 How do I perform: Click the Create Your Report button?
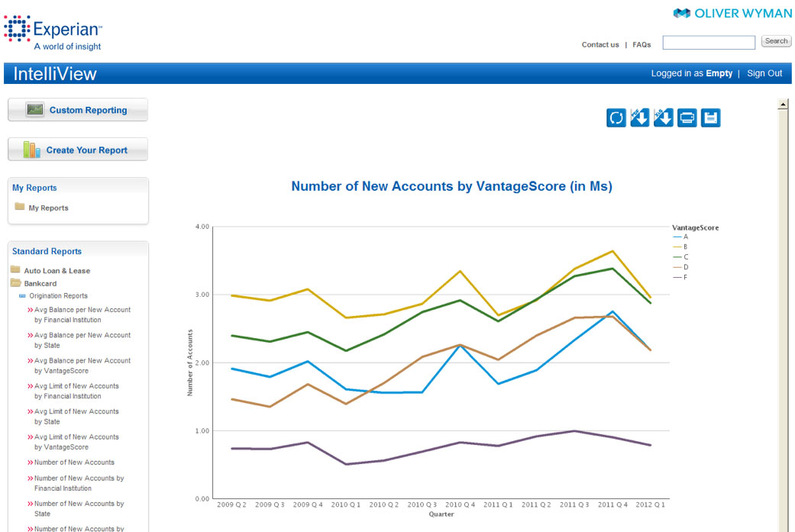(78, 150)
